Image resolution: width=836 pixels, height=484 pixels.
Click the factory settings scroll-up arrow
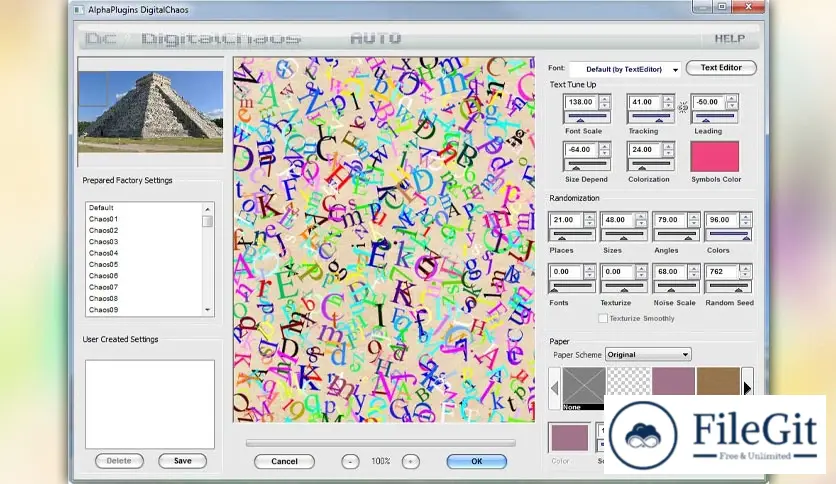point(207,208)
